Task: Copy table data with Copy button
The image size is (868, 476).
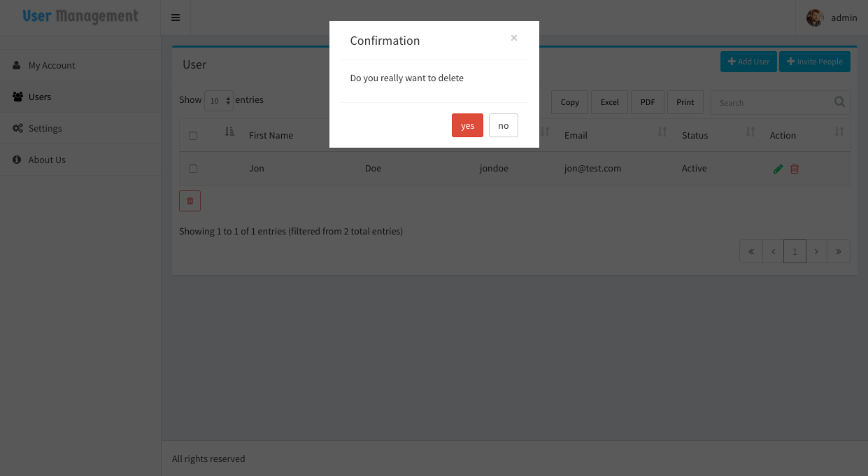Action: [x=570, y=102]
